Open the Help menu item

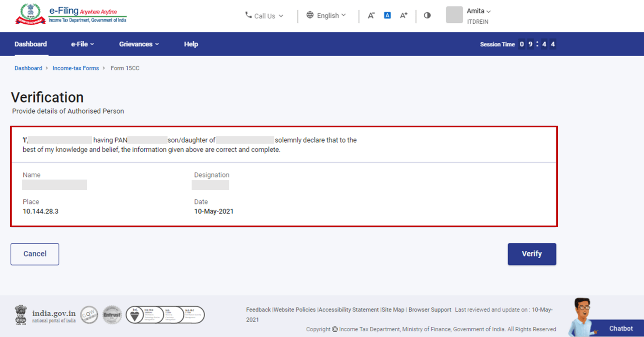[191, 44]
